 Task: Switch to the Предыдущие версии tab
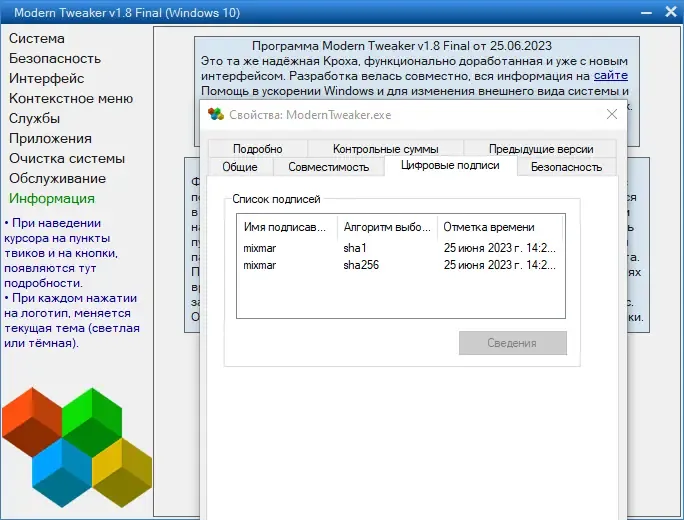(540, 149)
